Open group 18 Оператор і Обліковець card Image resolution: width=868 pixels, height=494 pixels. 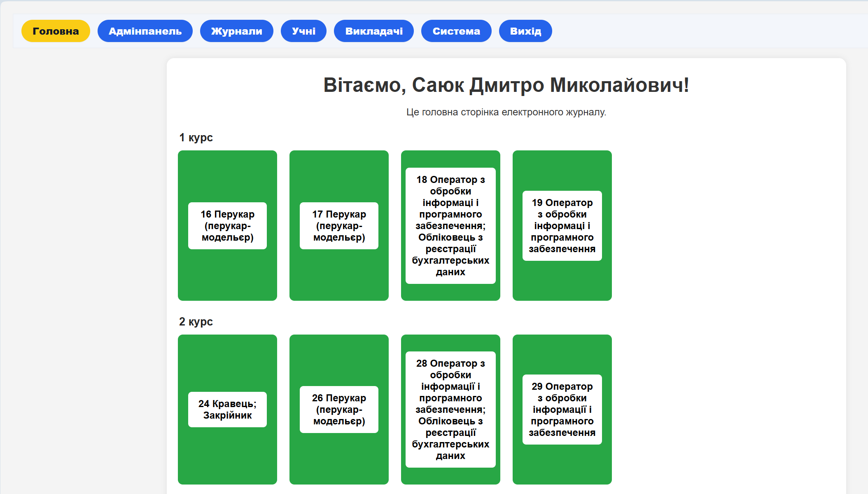coord(450,226)
